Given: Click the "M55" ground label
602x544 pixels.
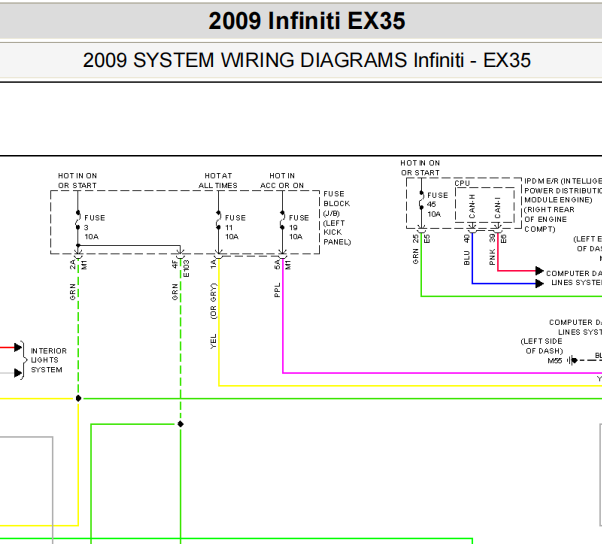Looking at the screenshot, I should coord(554,360).
